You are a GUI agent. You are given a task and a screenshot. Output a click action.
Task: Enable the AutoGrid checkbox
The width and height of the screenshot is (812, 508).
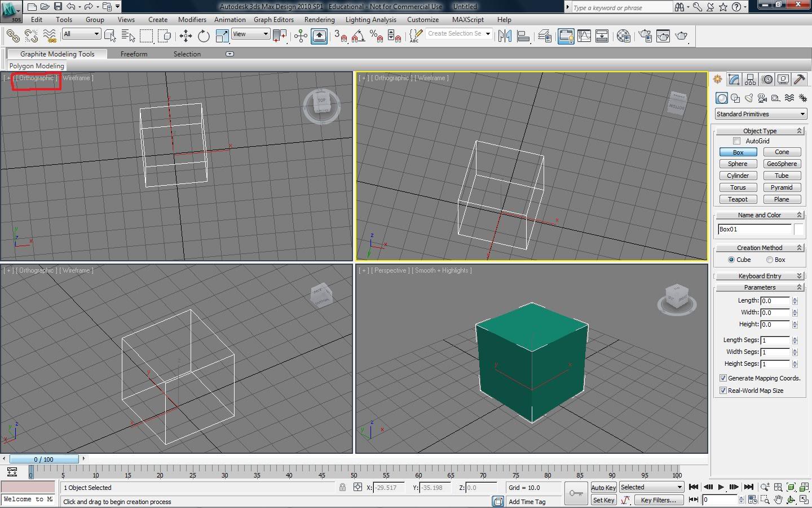pyautogui.click(x=736, y=141)
